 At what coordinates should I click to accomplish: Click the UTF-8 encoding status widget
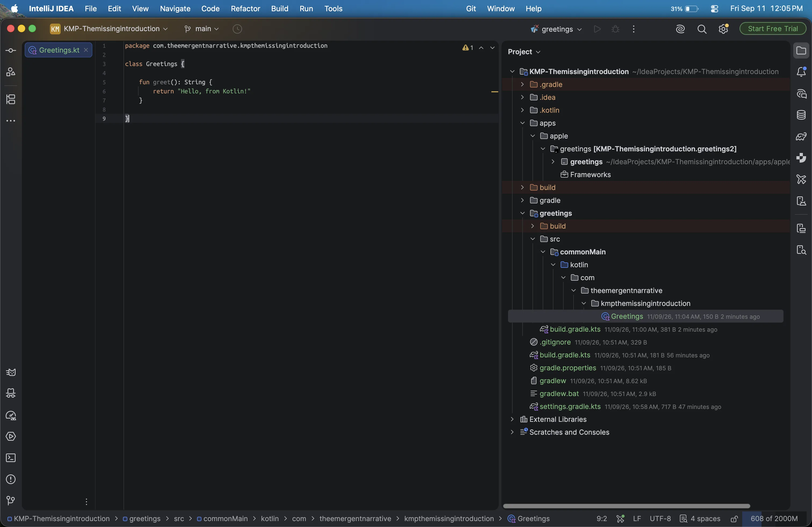[x=660, y=518]
